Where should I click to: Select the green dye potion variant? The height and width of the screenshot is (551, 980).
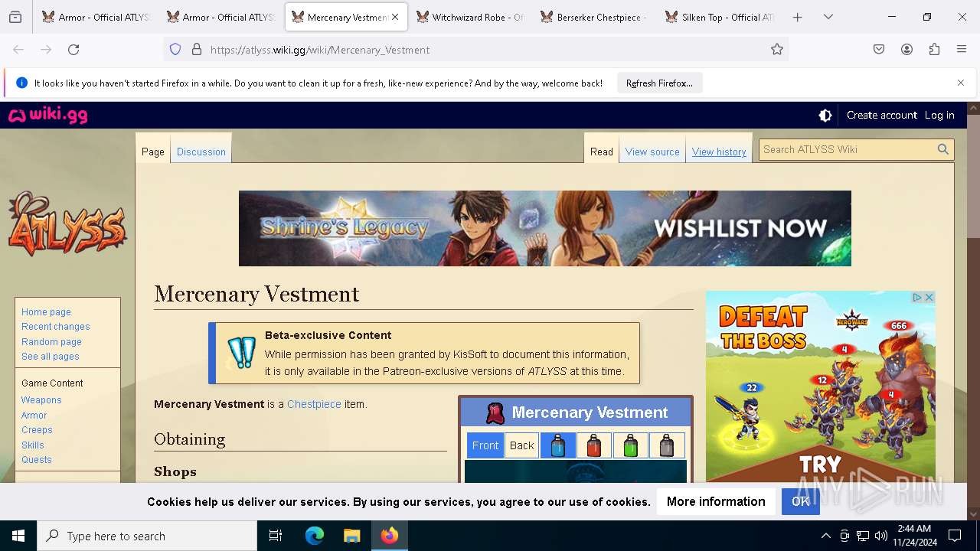(x=630, y=445)
